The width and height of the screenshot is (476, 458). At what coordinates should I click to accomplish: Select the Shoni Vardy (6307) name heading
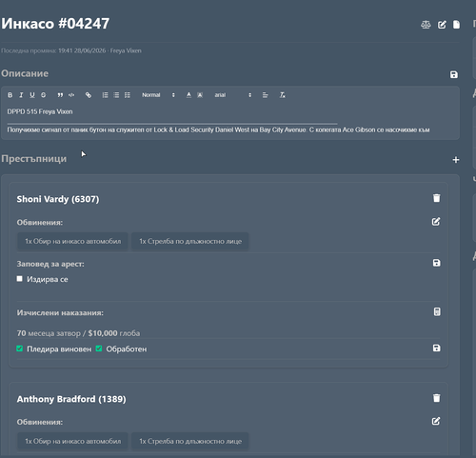(58, 199)
